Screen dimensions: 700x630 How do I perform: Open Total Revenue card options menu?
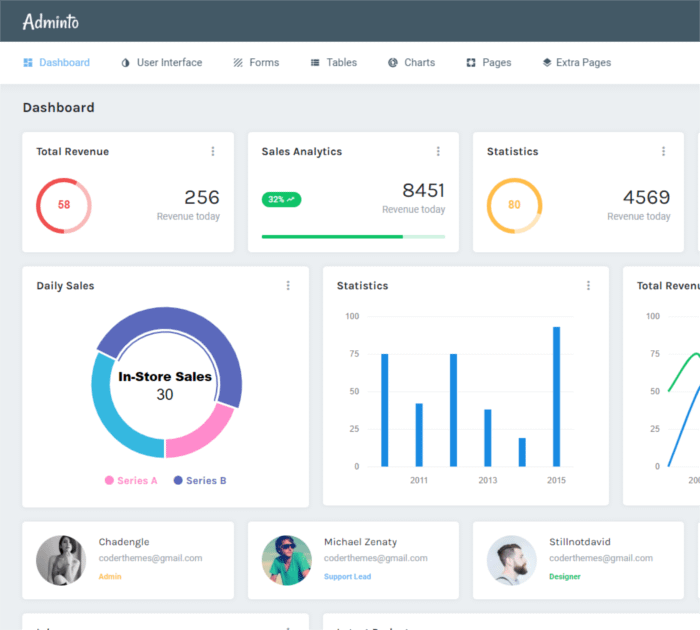pyautogui.click(x=213, y=152)
